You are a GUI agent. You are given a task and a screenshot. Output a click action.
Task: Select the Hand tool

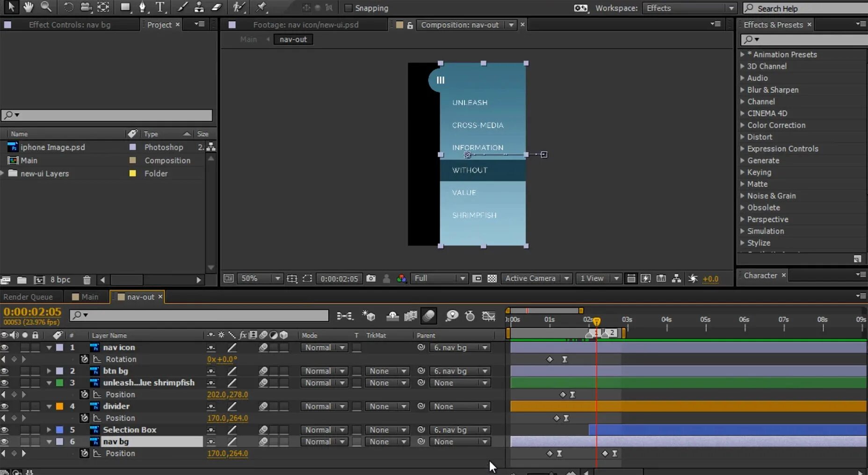[x=28, y=7]
